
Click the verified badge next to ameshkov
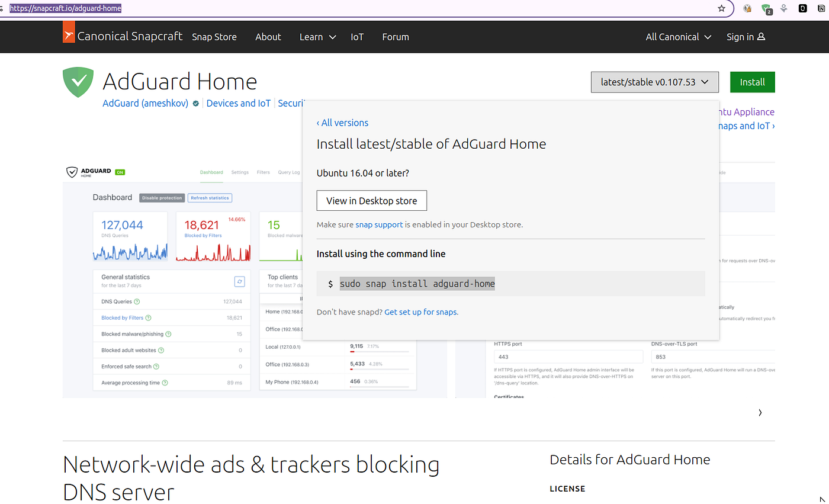(x=195, y=103)
